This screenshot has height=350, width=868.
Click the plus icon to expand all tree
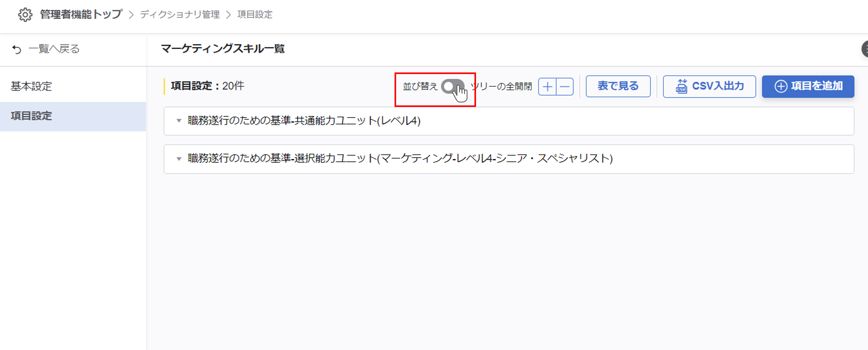coord(547,87)
